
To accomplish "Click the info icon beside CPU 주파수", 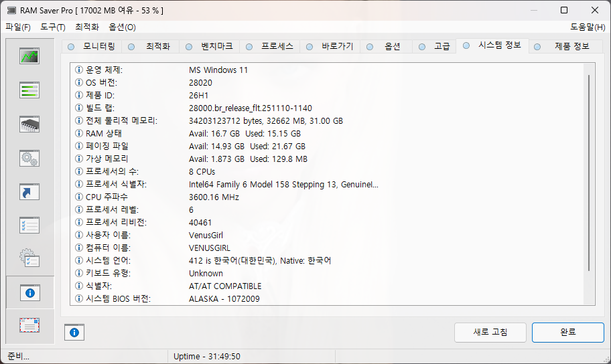I will (x=78, y=197).
